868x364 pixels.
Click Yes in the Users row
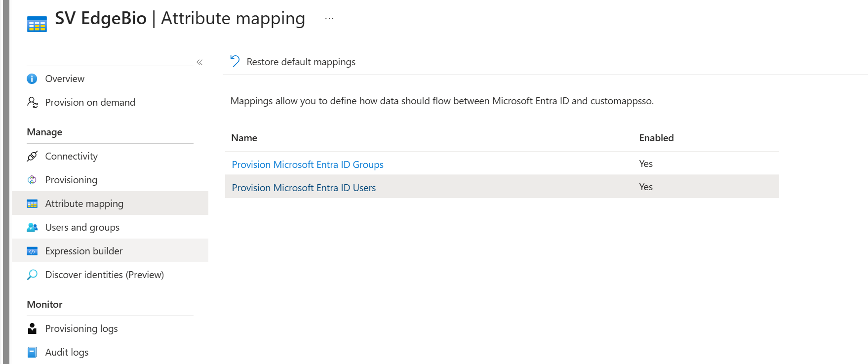[x=646, y=187]
